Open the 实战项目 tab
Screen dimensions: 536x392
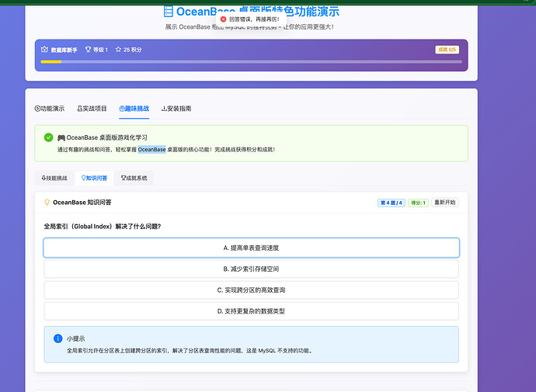tap(92, 109)
